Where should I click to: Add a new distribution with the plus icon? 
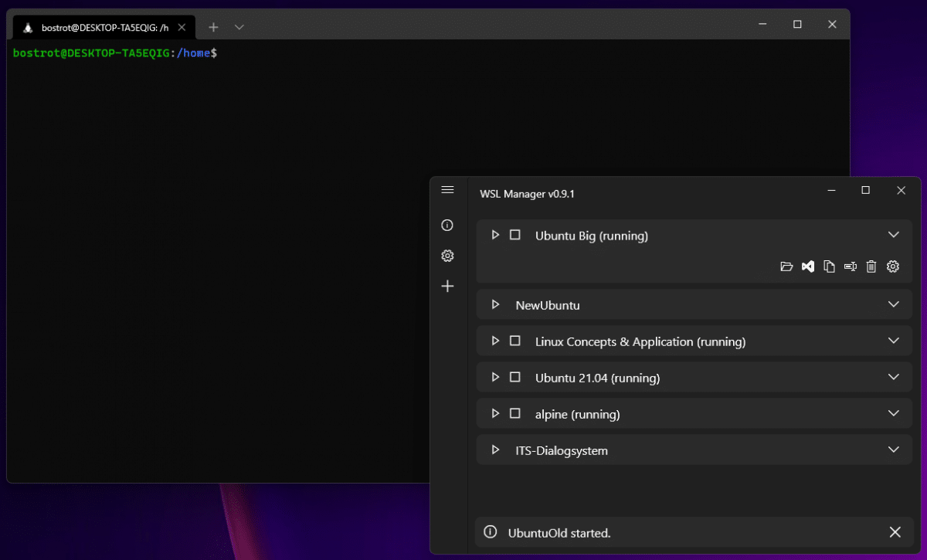(447, 286)
